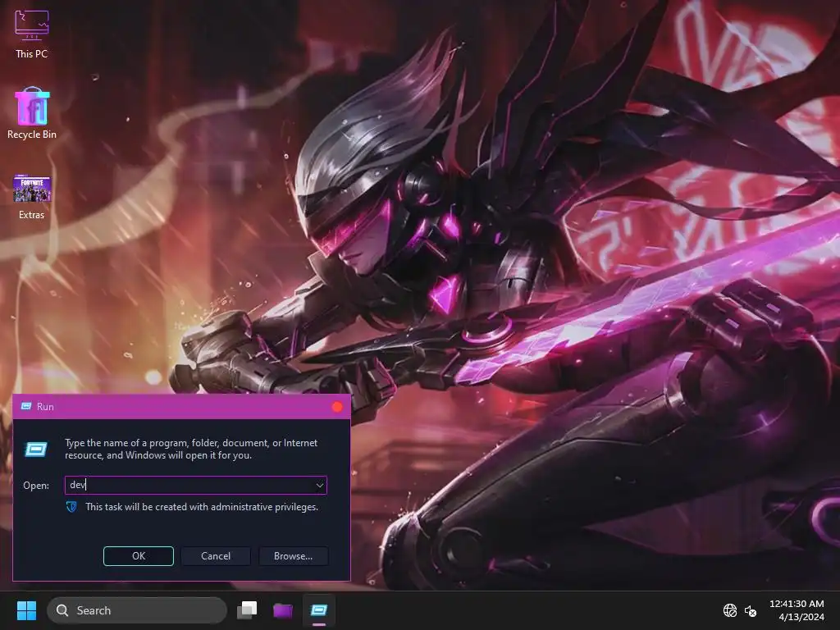
Task: Click the 'Run' title text of dialog
Action: coord(46,407)
